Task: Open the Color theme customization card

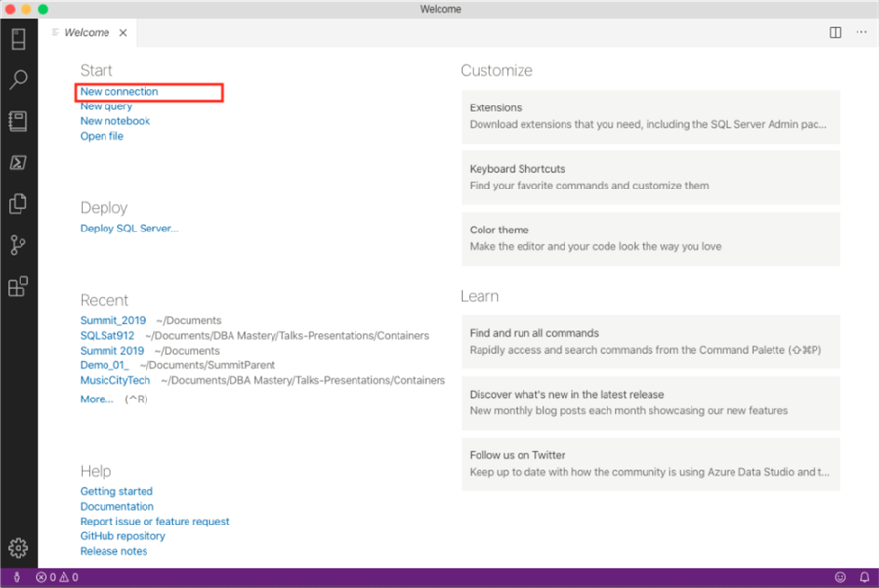Action: coord(650,238)
